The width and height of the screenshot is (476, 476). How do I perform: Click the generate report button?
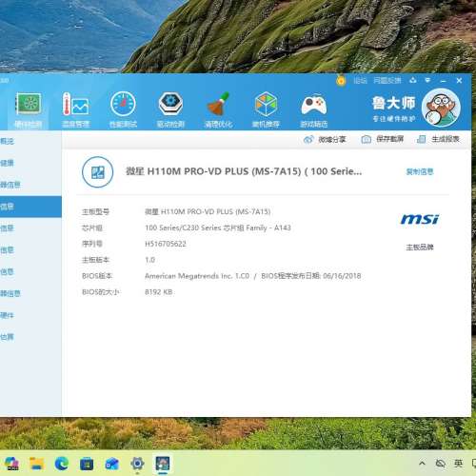[438, 139]
